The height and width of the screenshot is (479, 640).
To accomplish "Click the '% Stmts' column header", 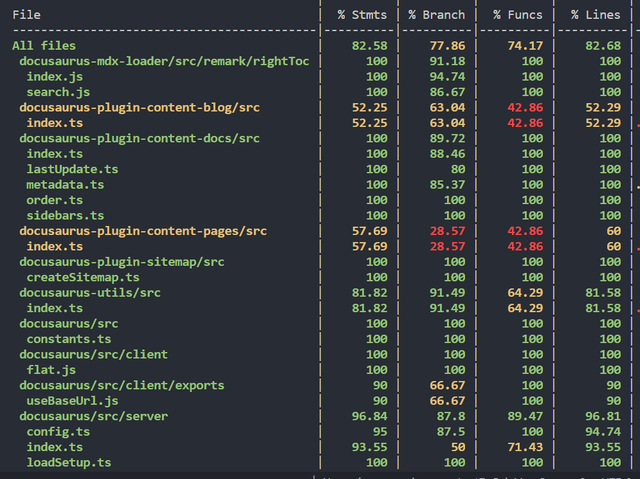I will tap(362, 15).
